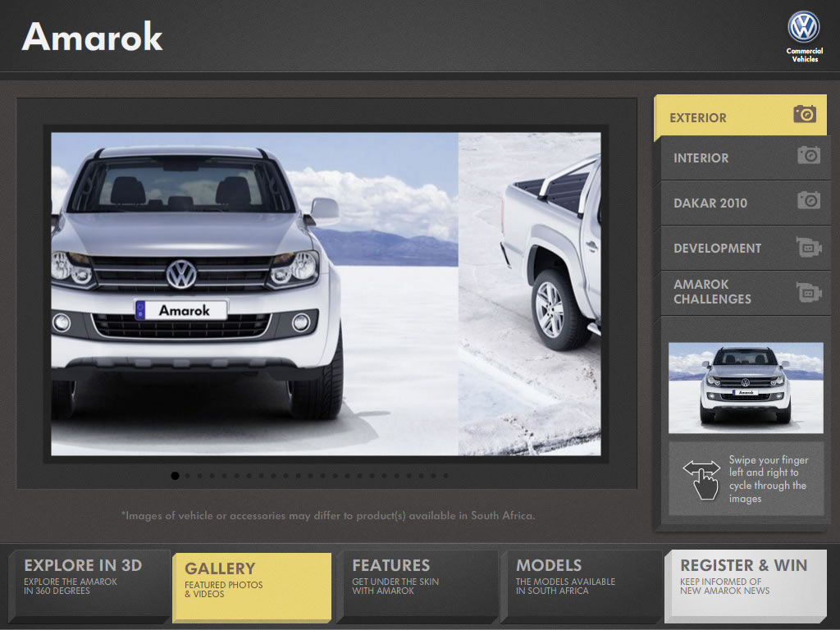Click the main Amarok gallery photo
Image resolution: width=840 pixels, height=630 pixels.
(326, 294)
